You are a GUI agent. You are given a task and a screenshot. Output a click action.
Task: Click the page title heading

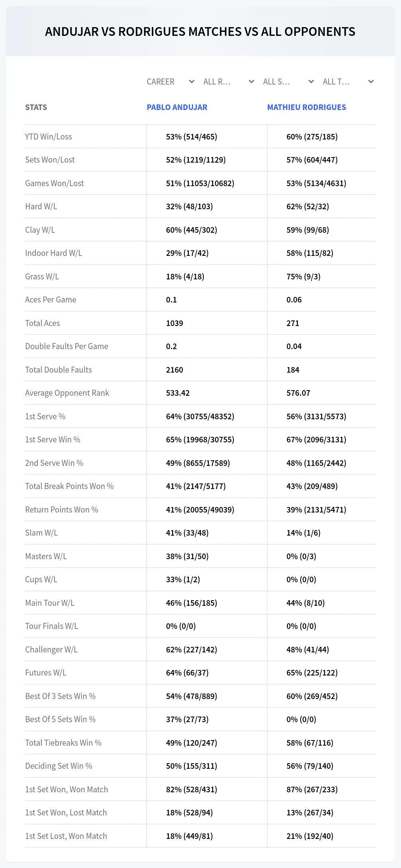[x=200, y=31]
